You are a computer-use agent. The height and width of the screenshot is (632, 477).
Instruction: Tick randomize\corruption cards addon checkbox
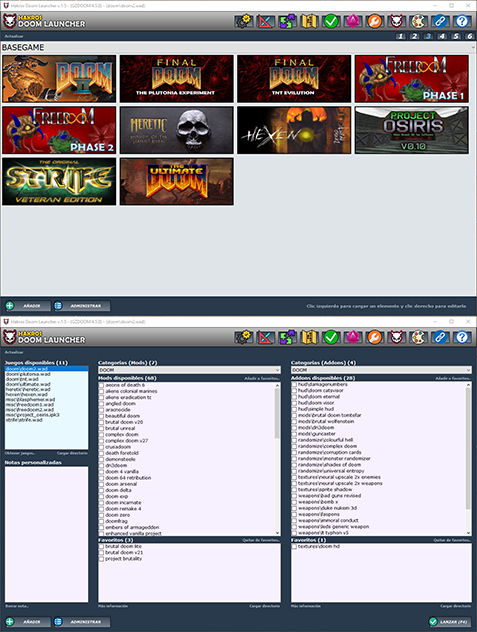tap(294, 452)
